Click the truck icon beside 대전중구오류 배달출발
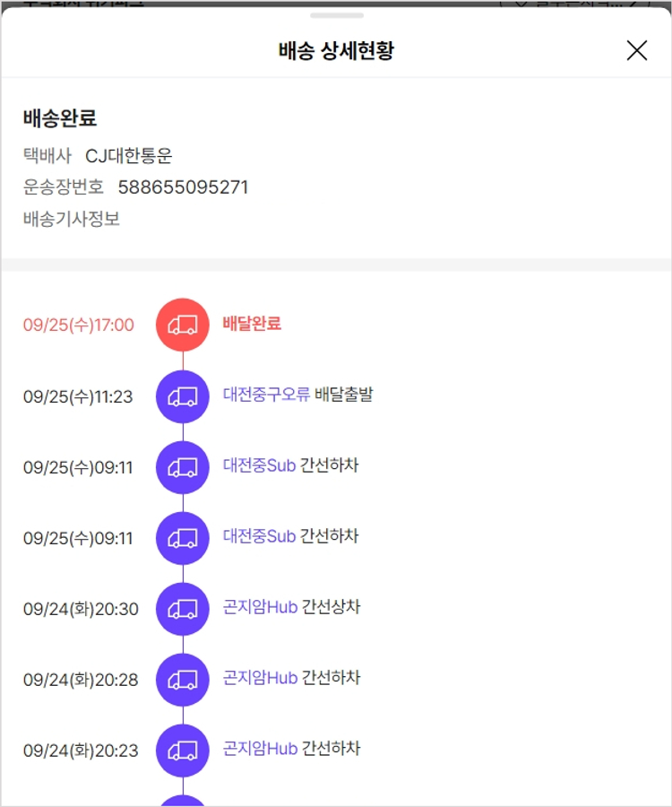The width and height of the screenshot is (672, 807). (x=183, y=395)
